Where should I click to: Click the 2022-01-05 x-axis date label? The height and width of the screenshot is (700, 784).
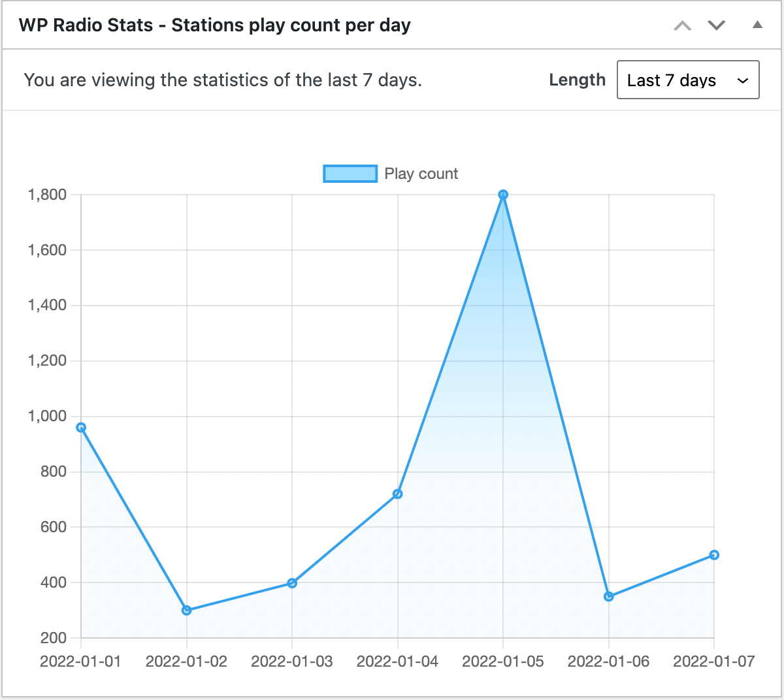click(x=503, y=661)
